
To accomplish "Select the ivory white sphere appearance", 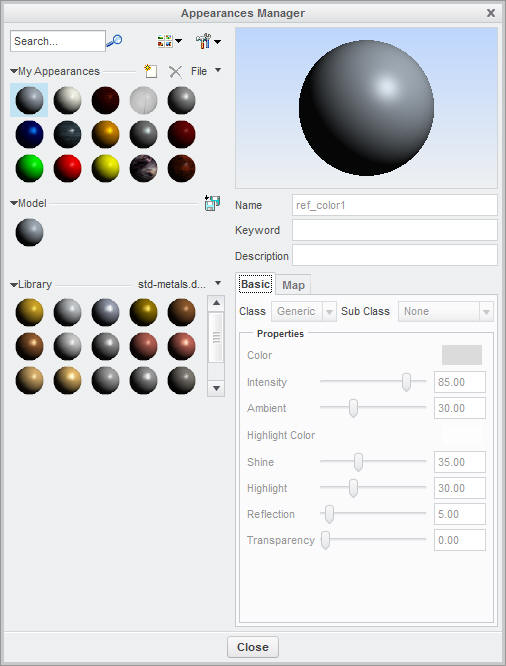I will [x=67, y=100].
